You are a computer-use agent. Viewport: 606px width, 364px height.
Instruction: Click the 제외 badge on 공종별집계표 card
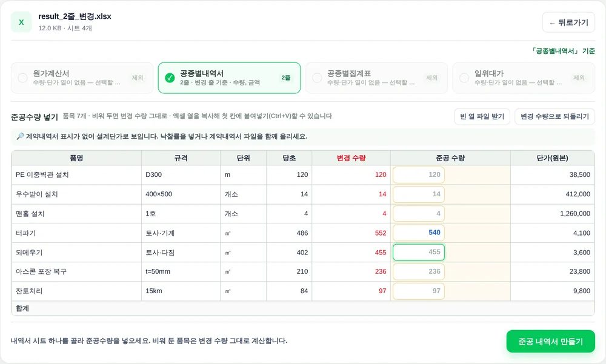click(x=431, y=78)
